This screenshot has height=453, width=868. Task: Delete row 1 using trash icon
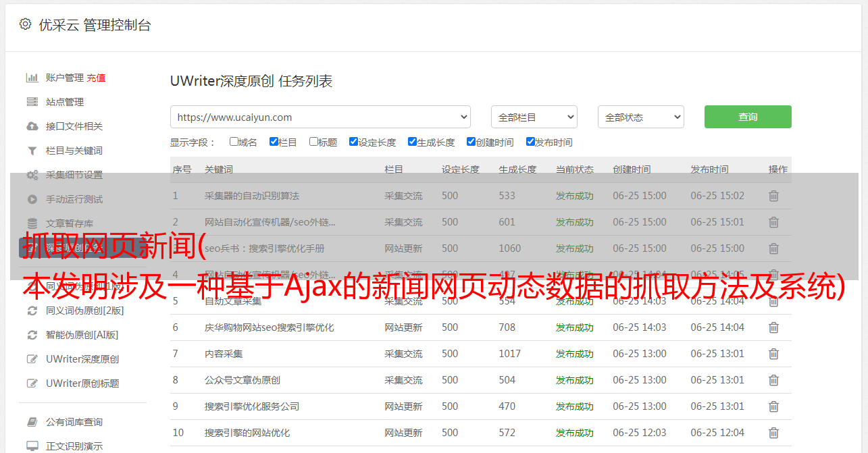(x=773, y=196)
